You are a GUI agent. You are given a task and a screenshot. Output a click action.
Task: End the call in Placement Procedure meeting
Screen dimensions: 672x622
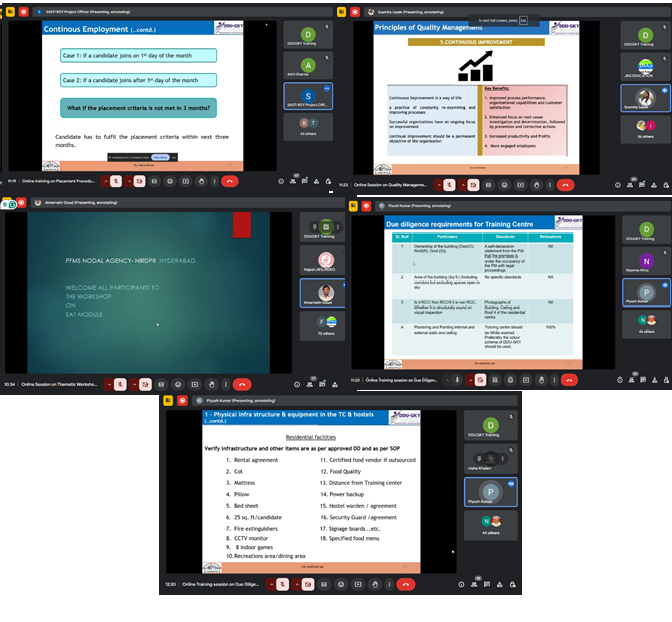[230, 181]
